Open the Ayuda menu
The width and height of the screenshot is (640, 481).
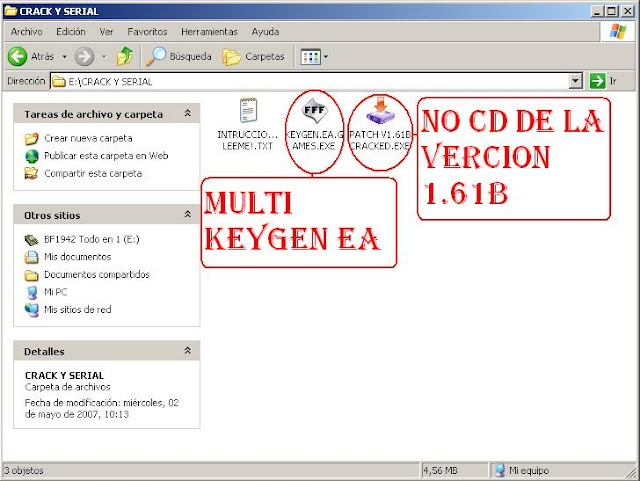[x=265, y=32]
